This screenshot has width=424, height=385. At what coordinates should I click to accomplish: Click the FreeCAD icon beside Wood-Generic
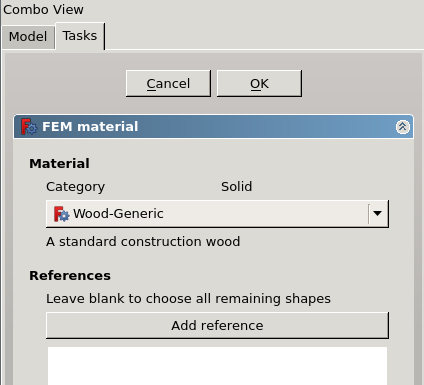point(61,214)
